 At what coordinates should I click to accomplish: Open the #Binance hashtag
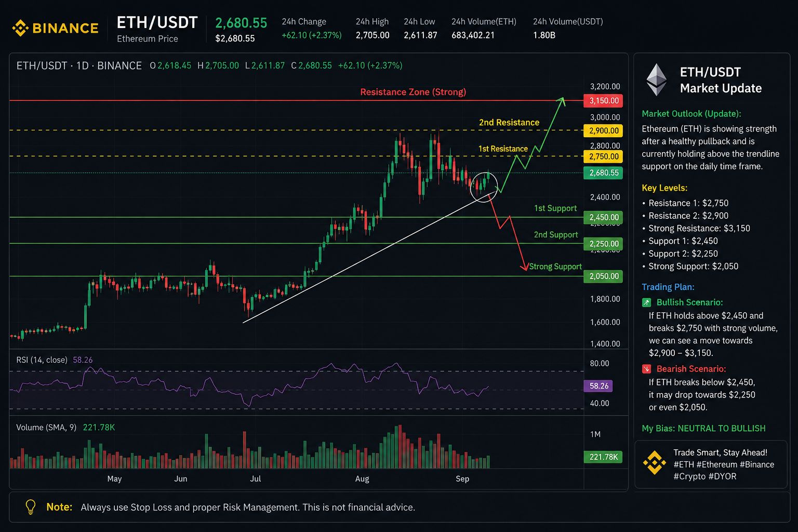tap(757, 464)
